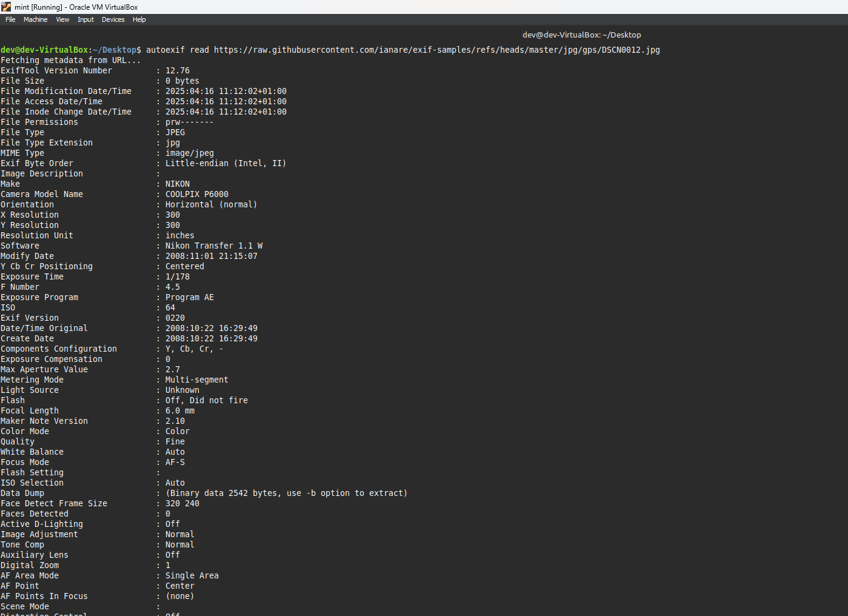Click Face Detect Frame Size value '320 240'
This screenshot has height=616, width=848.
tap(182, 503)
